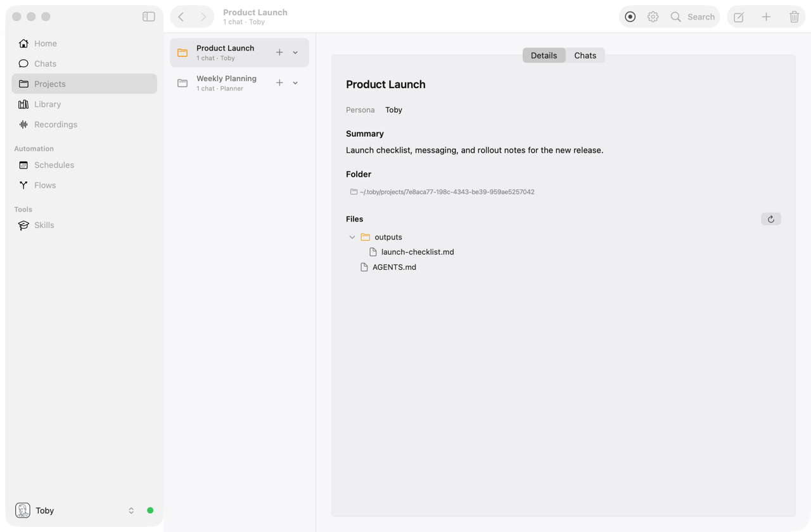Screen dimensions: 811x532
Task: Open Skills under Tools
Action: (84, 225)
